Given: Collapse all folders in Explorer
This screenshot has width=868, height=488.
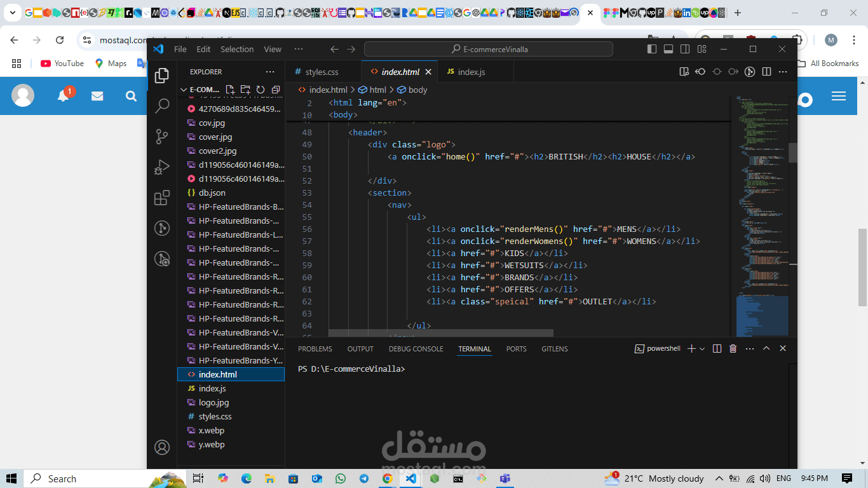Looking at the screenshot, I should click(276, 90).
